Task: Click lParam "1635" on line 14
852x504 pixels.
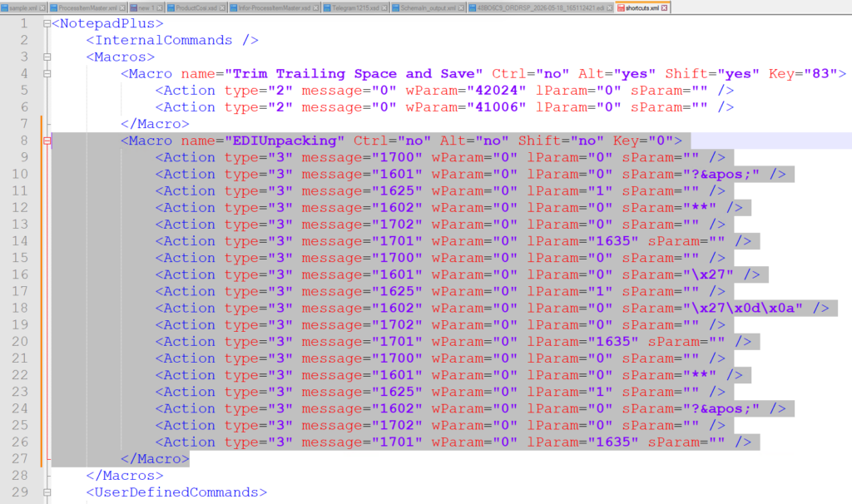Action: click(x=613, y=241)
